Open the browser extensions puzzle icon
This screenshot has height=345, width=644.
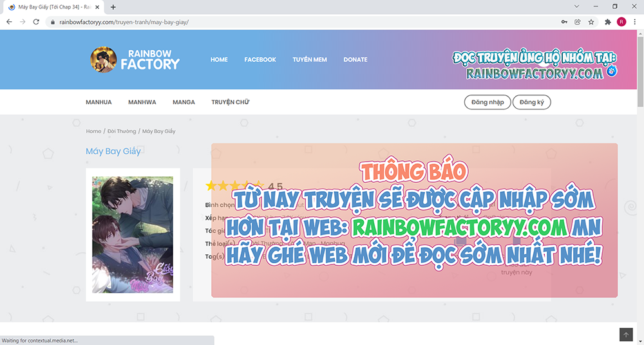click(608, 22)
